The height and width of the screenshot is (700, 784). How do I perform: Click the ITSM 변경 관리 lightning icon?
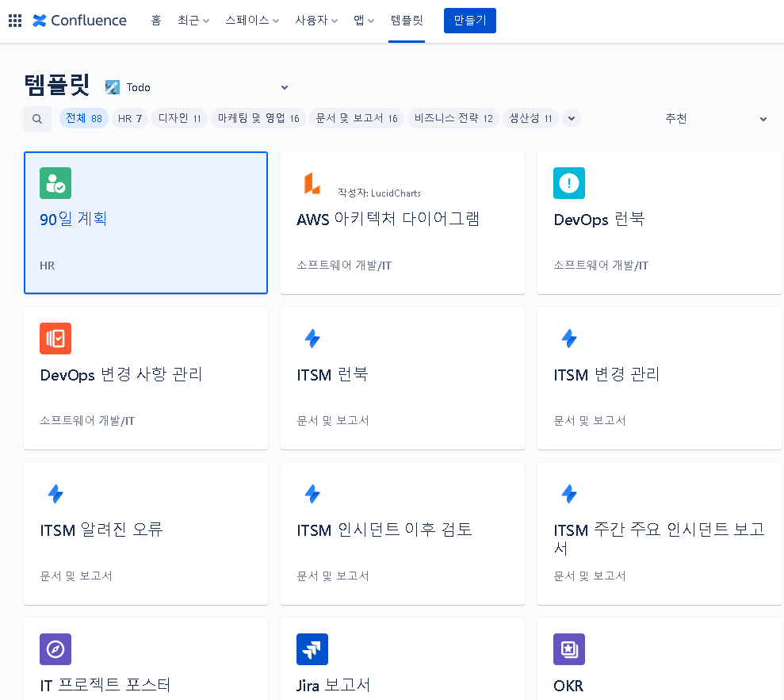[x=569, y=339]
